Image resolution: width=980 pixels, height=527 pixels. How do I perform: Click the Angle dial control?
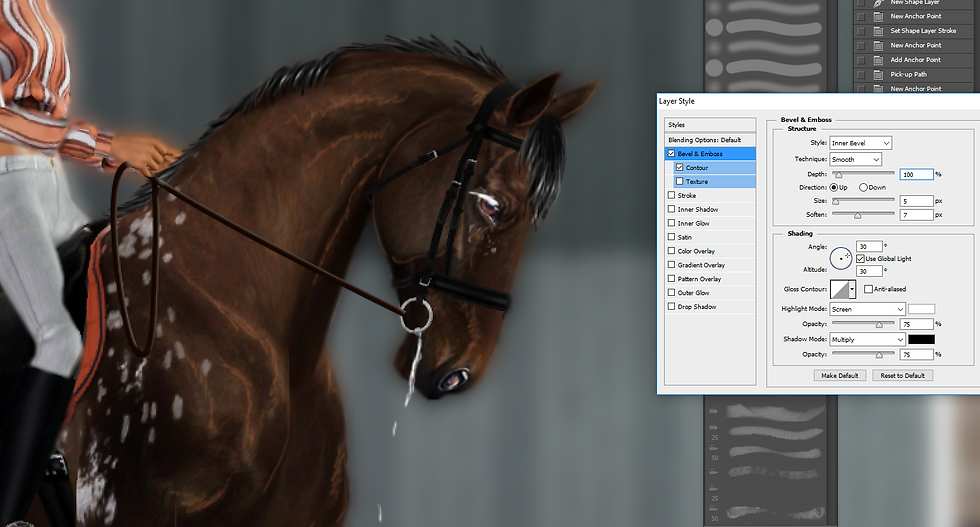pyautogui.click(x=841, y=258)
